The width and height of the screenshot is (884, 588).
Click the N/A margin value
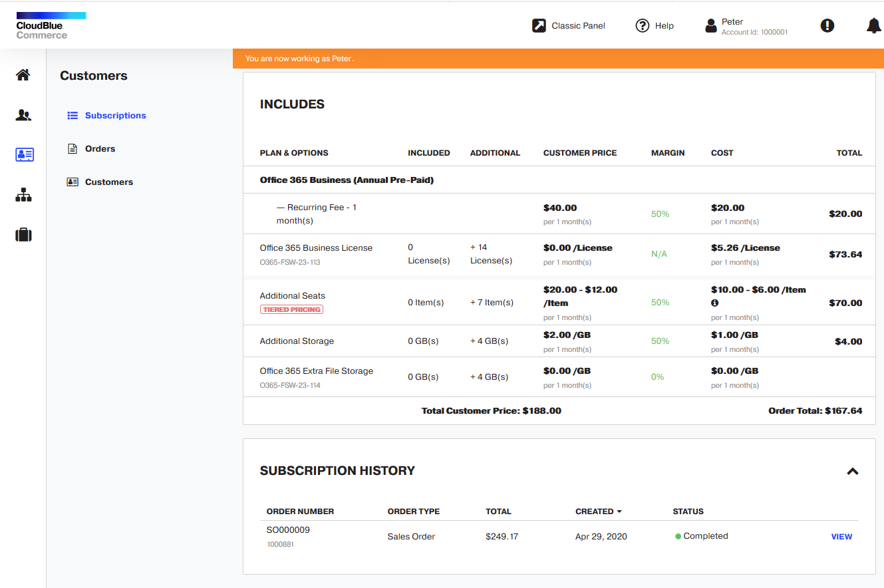659,254
